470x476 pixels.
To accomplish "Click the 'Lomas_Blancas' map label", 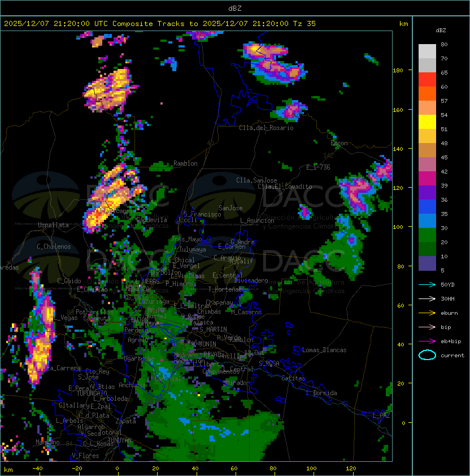I will point(324,350).
